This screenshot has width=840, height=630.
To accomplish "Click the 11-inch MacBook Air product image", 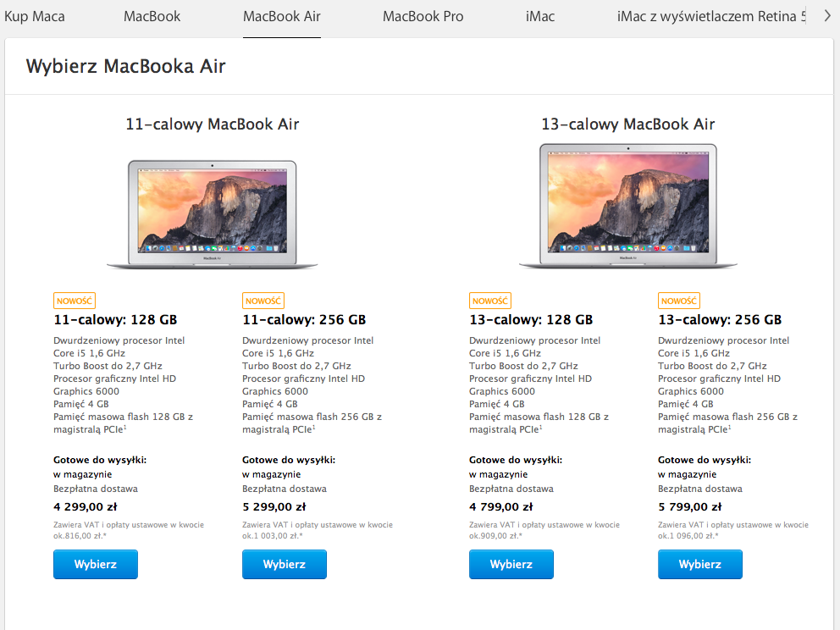I will pyautogui.click(x=213, y=214).
